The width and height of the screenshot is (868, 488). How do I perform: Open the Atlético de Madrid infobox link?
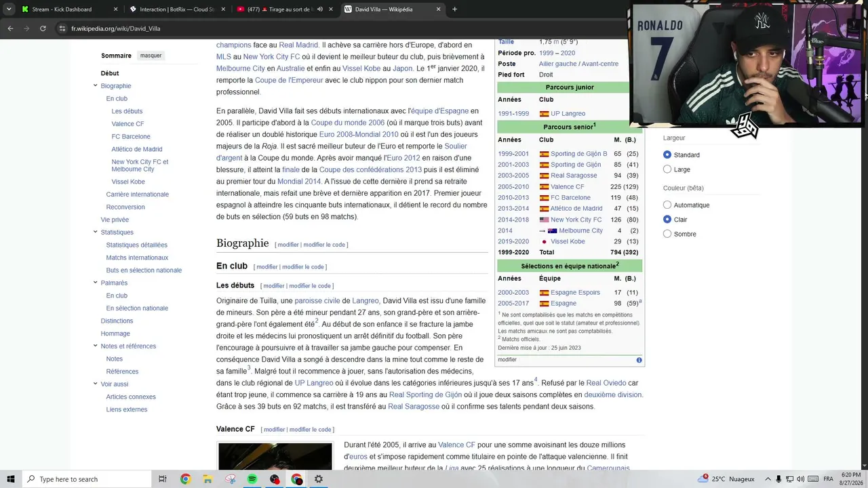tap(576, 209)
